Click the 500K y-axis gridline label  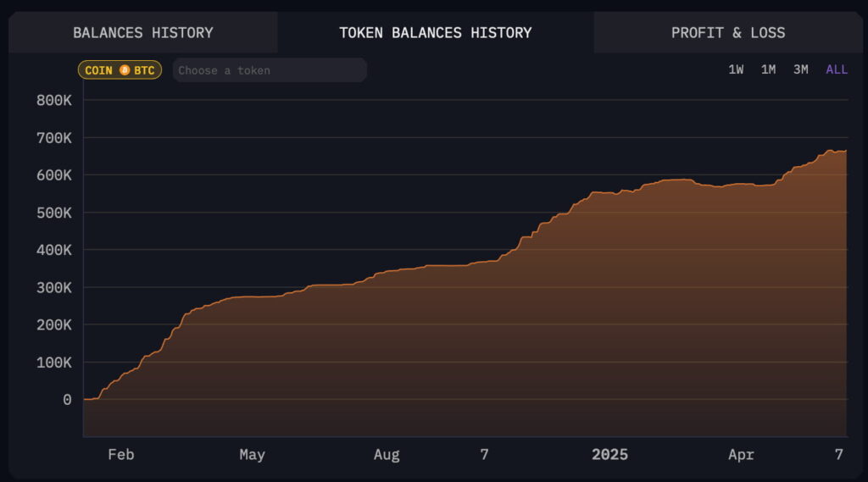pyautogui.click(x=53, y=213)
